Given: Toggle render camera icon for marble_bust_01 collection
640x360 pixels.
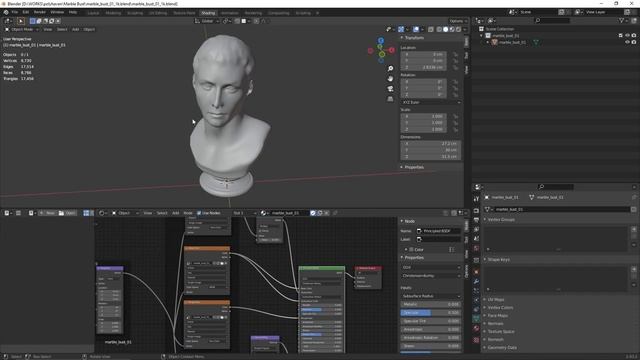Looking at the screenshot, I should click(x=634, y=36).
